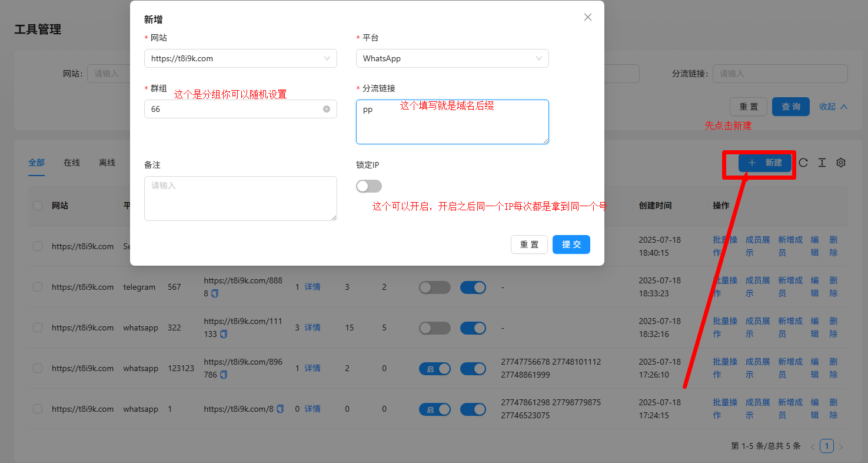Turn off the blue switch in whatsapp 322 row
The image size is (868, 463).
(x=473, y=328)
